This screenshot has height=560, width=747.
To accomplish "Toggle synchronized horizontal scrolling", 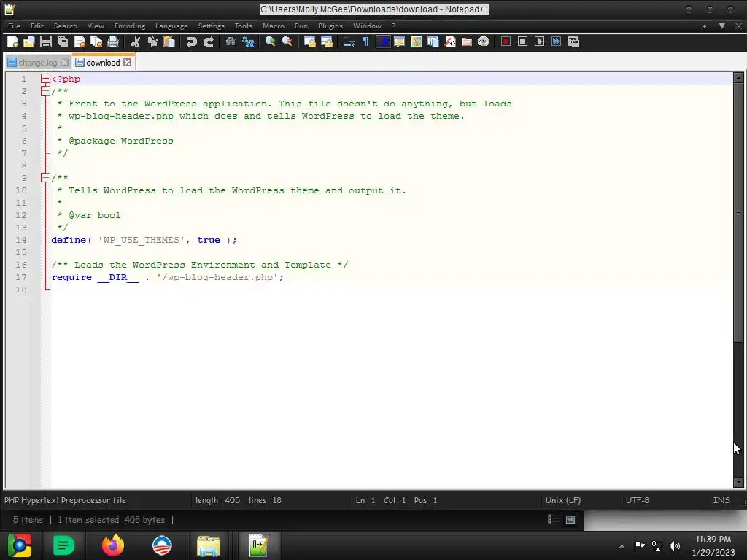I will [x=326, y=42].
